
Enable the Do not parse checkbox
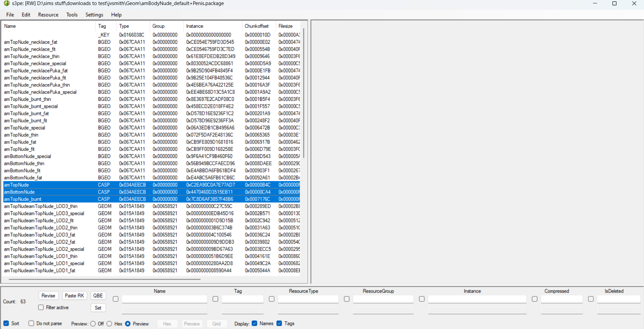tap(31, 323)
